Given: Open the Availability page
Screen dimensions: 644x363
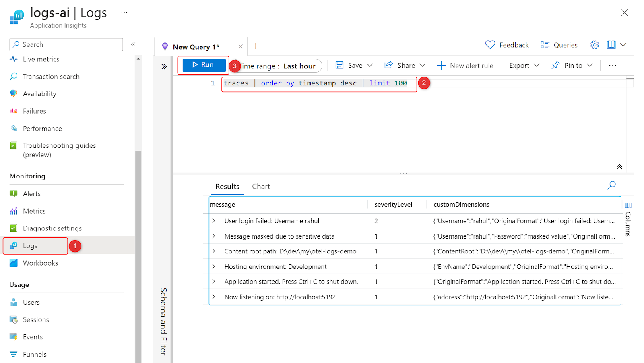Looking at the screenshot, I should [39, 94].
